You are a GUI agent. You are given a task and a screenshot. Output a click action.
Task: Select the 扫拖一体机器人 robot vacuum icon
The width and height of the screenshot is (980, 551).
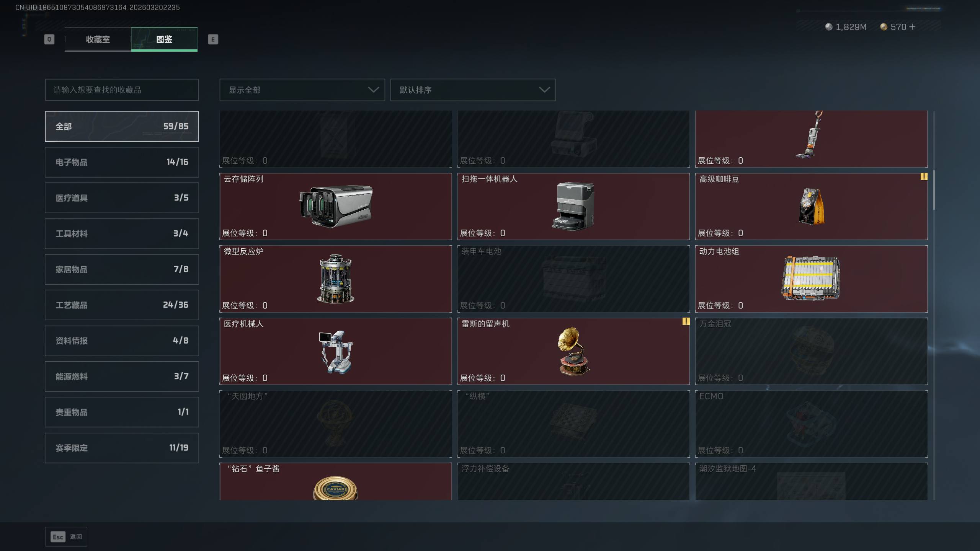[x=573, y=206]
